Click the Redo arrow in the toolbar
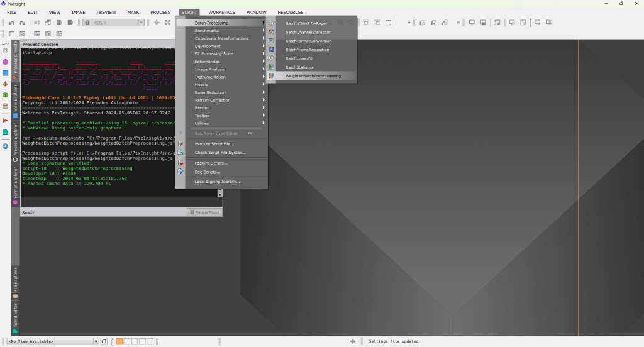 22,23
